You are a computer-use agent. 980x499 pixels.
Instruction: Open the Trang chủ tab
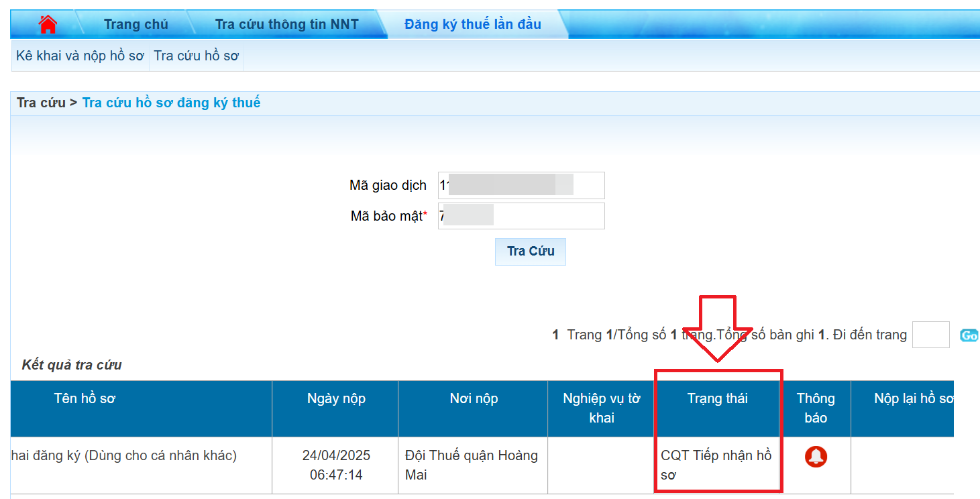tap(135, 24)
